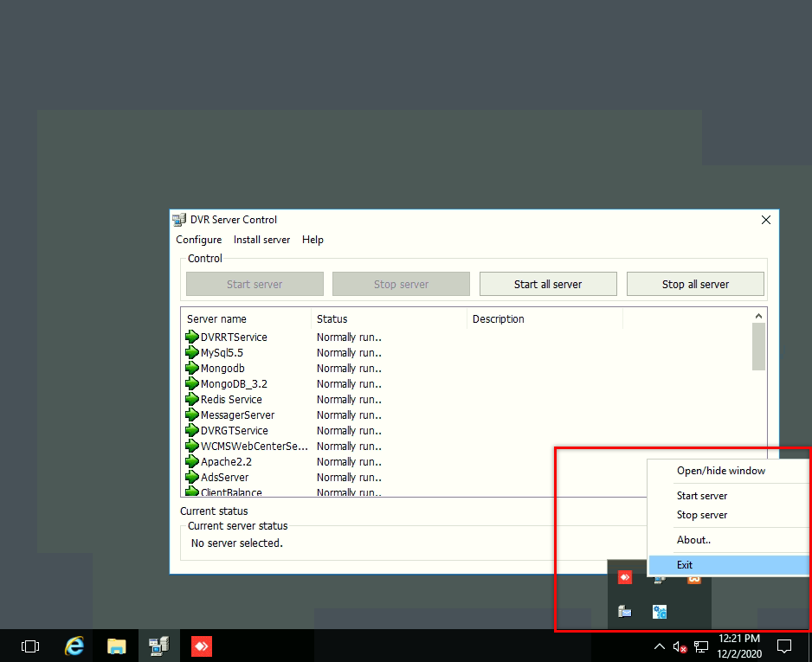Click the "Normally run.." status of Redis Service
This screenshot has width=812, height=662.
pyautogui.click(x=349, y=399)
